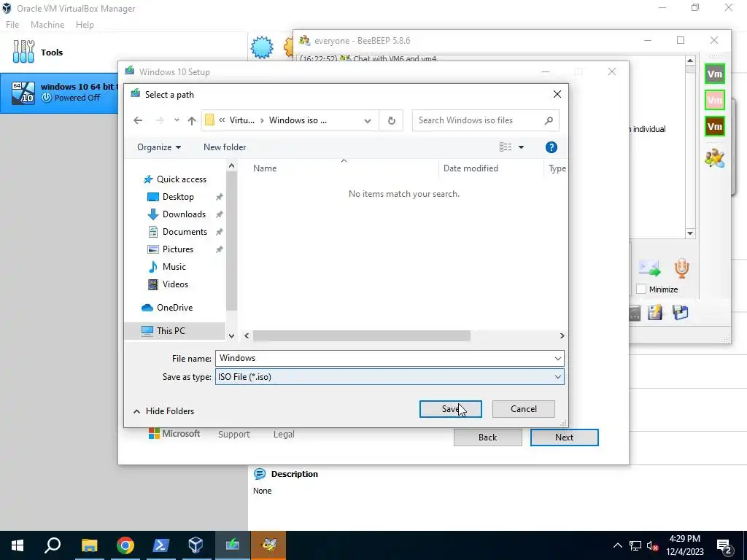This screenshot has width=747, height=560.
Task: Click the blue floppy disks save icon in BeeBEEP
Action: pyautogui.click(x=681, y=312)
